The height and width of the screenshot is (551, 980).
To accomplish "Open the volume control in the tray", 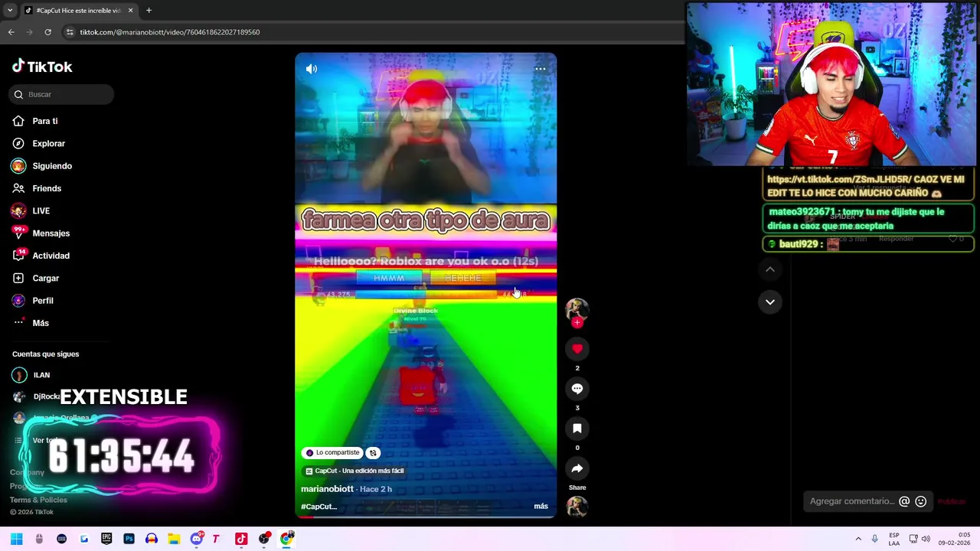I will click(926, 539).
